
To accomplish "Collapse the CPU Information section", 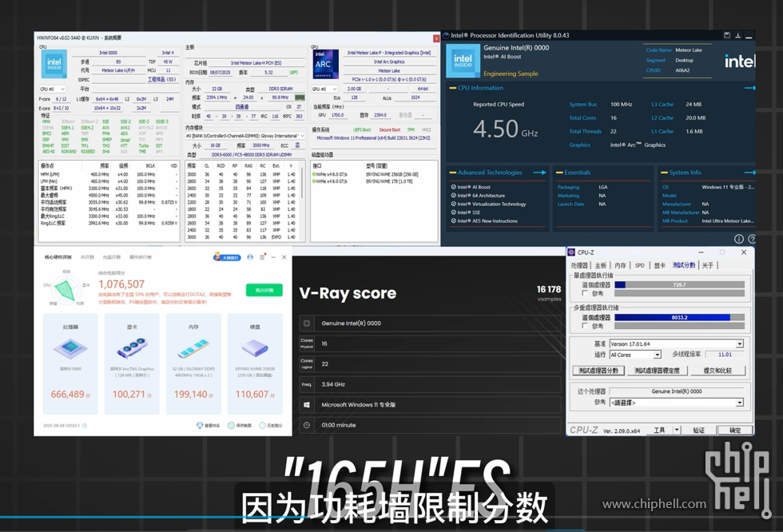I will coord(453,88).
